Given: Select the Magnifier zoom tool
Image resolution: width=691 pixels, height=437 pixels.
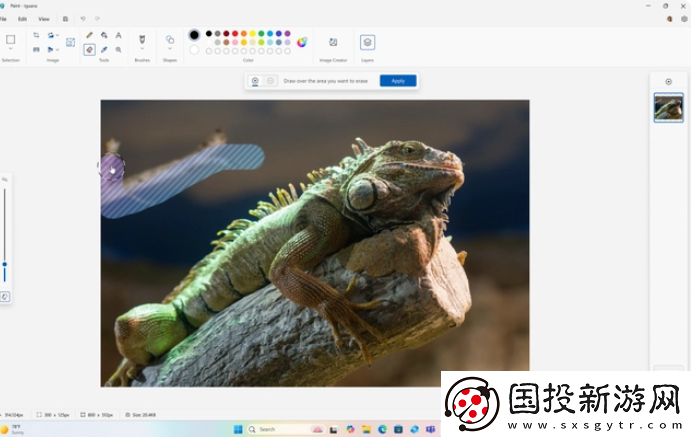Looking at the screenshot, I should click(119, 50).
